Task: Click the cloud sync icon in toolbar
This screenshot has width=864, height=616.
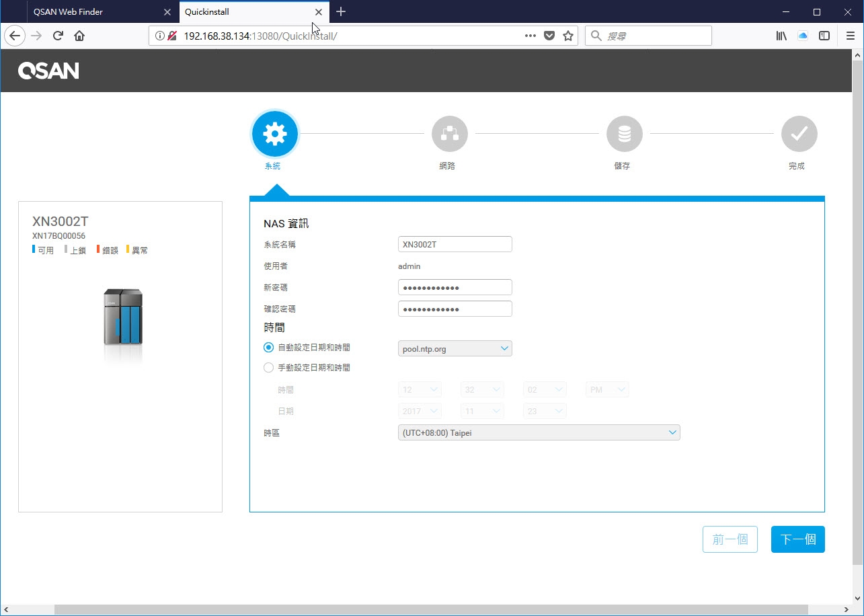Action: point(803,36)
